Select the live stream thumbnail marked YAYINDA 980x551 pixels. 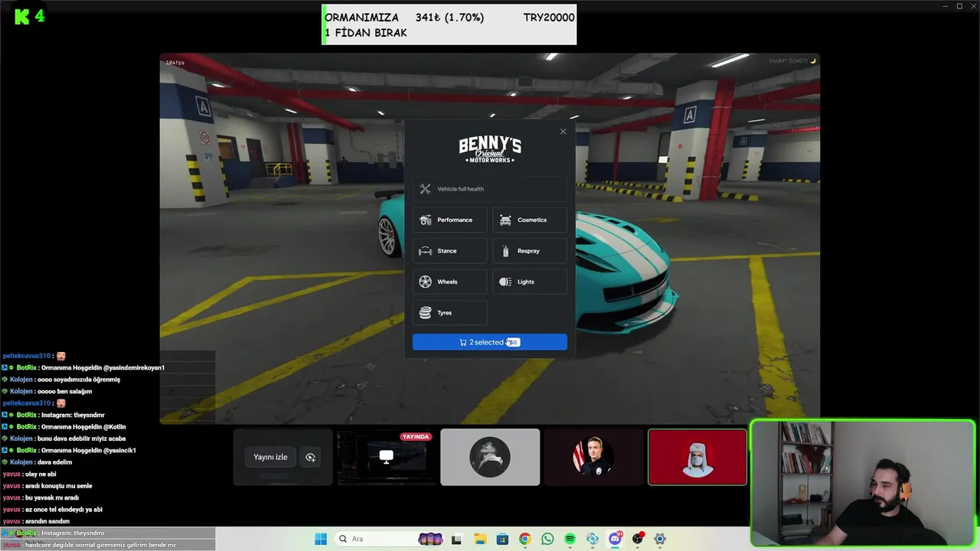pyautogui.click(x=386, y=457)
